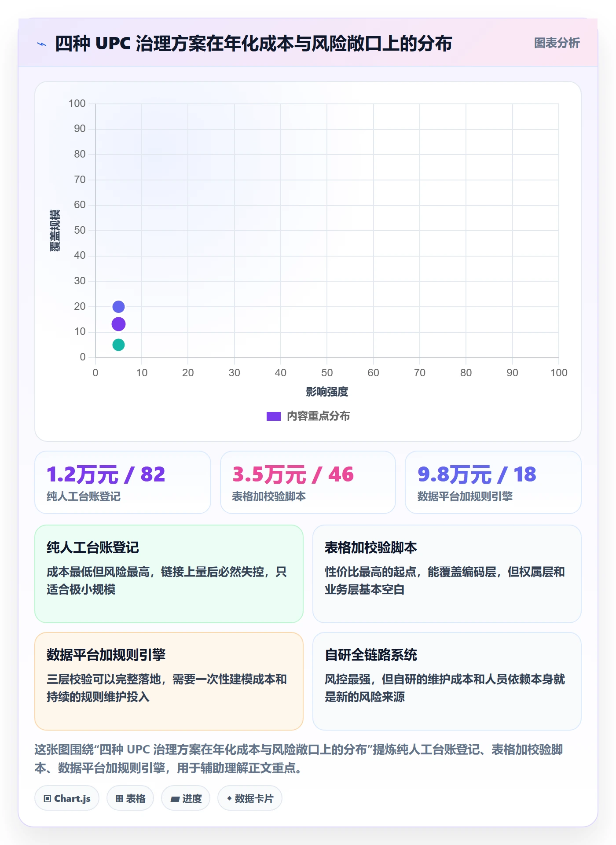Select the 表格加校验脚本 description card heading
The height and width of the screenshot is (845, 616).
click(371, 548)
